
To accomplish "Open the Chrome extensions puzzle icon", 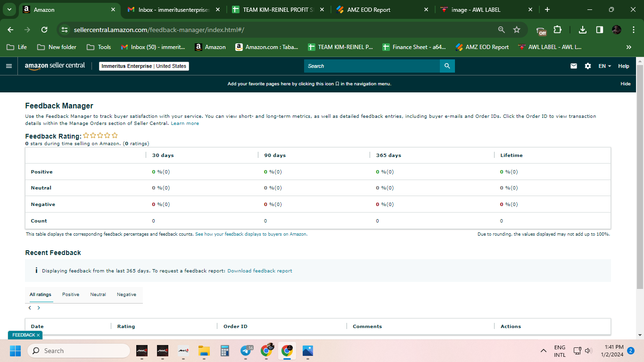I will 557,30.
